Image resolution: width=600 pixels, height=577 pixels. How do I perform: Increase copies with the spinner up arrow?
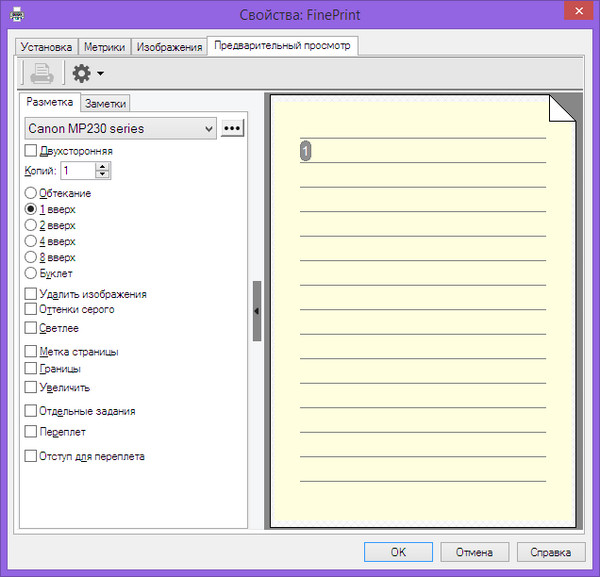(x=102, y=166)
